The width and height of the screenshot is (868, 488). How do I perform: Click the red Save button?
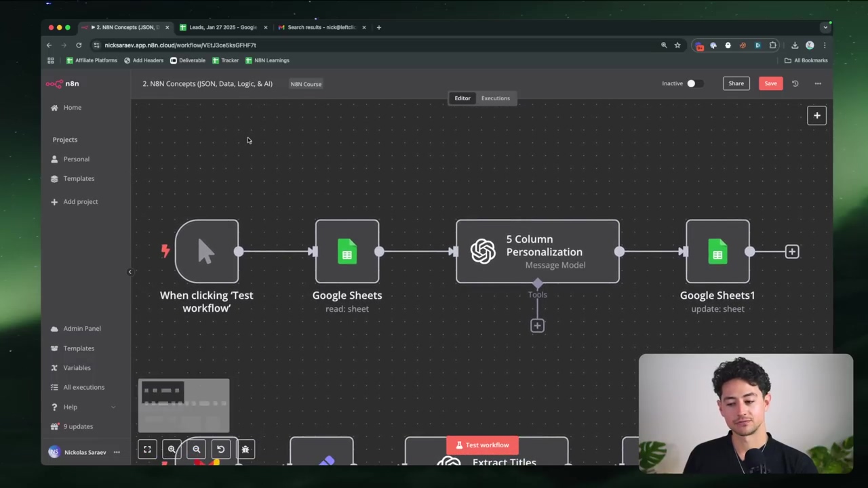770,83
